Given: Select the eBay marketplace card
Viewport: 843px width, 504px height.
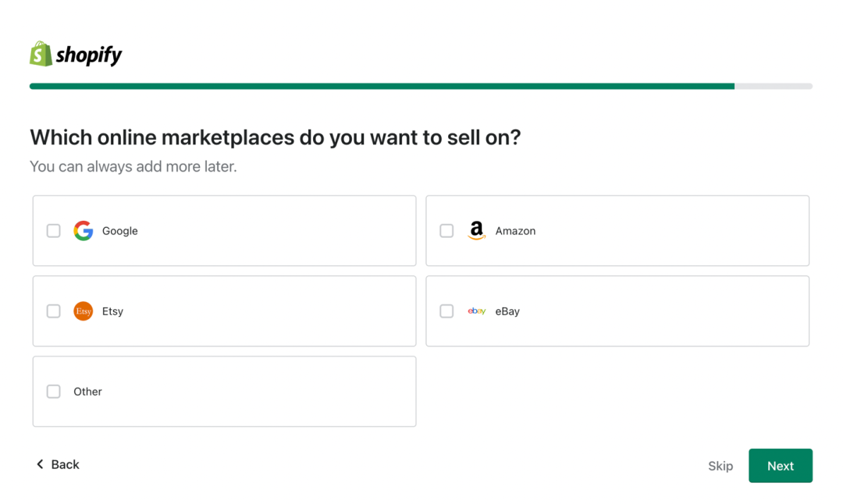Looking at the screenshot, I should (x=617, y=311).
